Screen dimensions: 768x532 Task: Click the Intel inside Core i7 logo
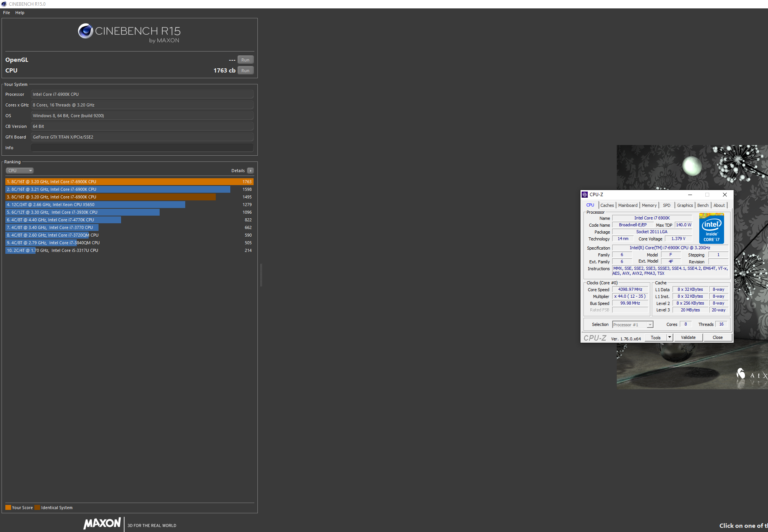click(x=711, y=228)
